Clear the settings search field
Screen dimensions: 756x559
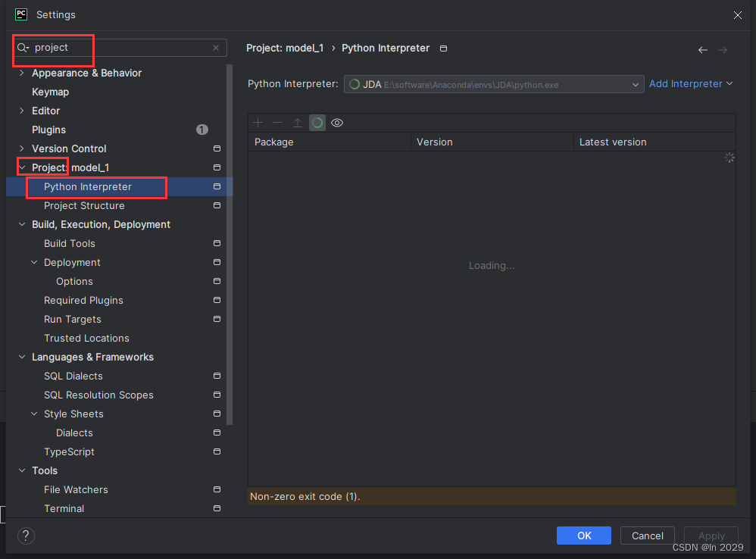point(216,48)
